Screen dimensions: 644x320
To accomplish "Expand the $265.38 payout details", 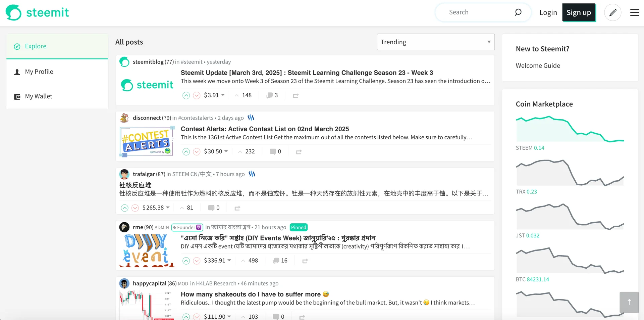I will point(168,208).
